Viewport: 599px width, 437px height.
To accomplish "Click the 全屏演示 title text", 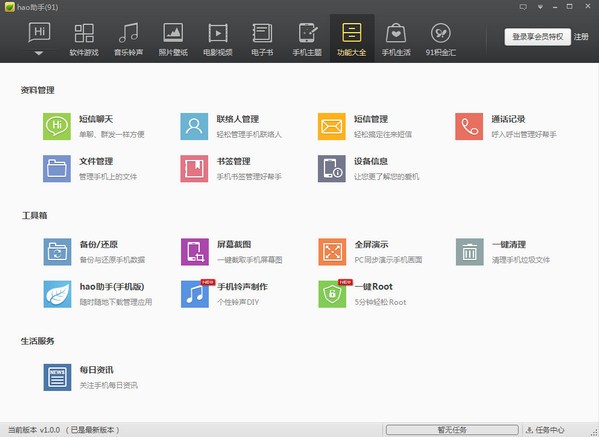I will (371, 244).
